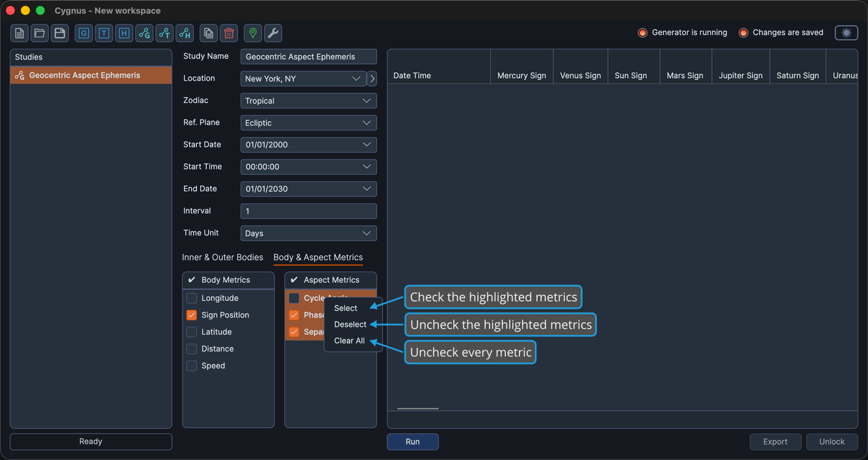Add a T aspect study (linked-nodes T icon)
This screenshot has height=460, width=868.
[164, 33]
